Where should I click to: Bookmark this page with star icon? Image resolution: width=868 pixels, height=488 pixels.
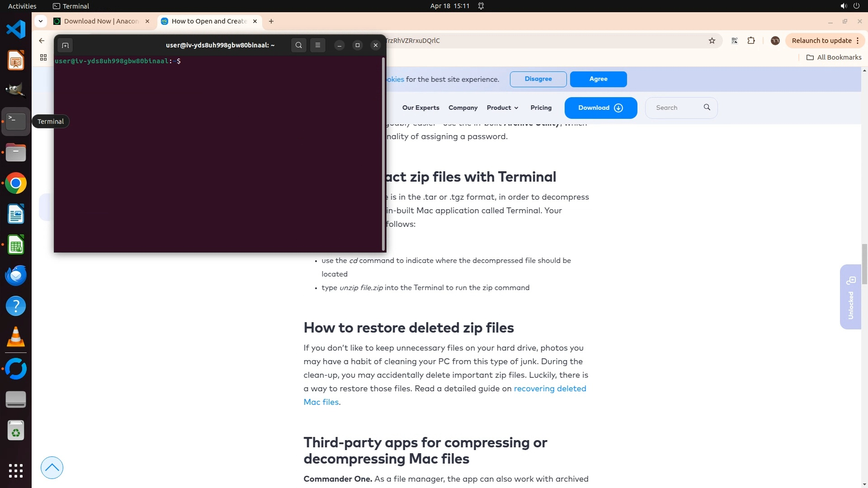click(712, 41)
